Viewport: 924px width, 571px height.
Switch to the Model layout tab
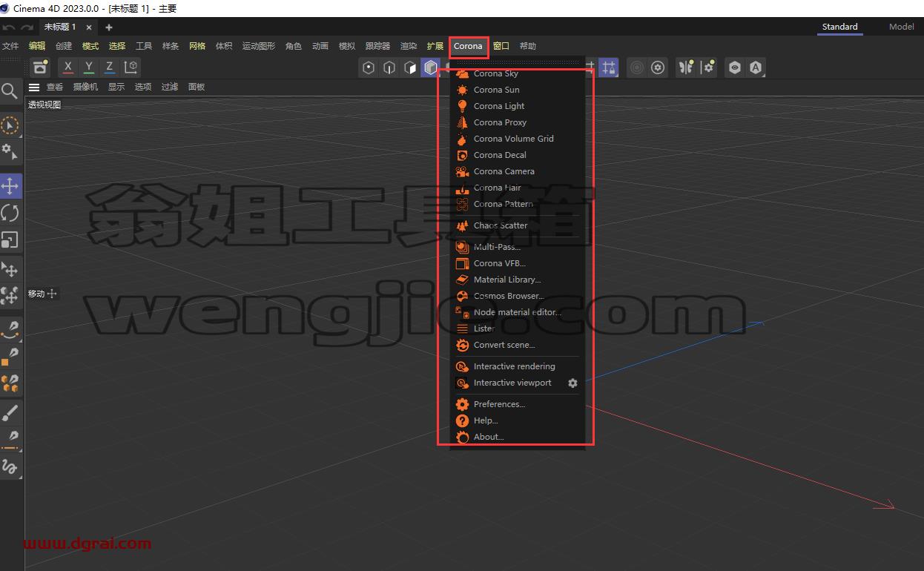point(901,27)
